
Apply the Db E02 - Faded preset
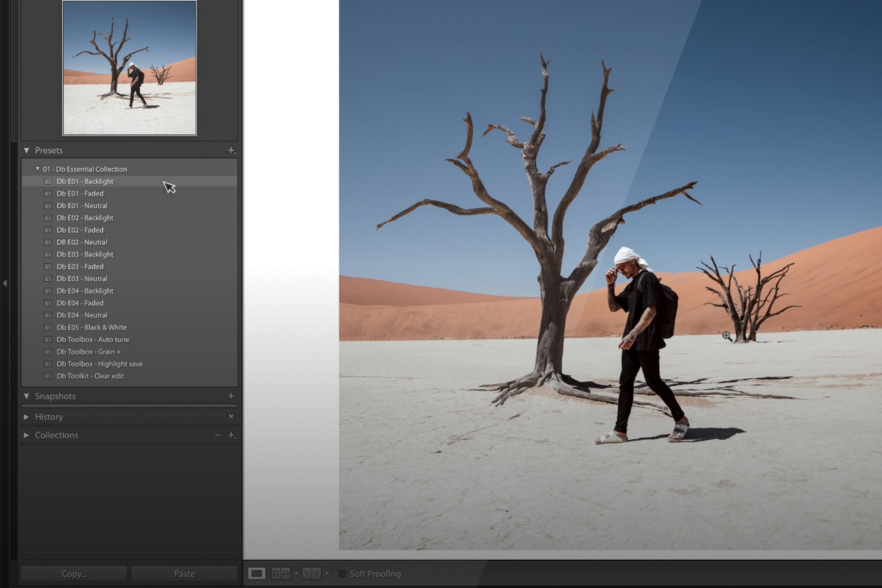pos(129,230)
